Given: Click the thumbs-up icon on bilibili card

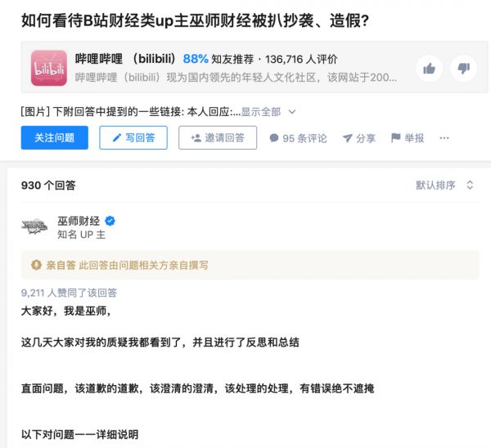Looking at the screenshot, I should click(429, 68).
